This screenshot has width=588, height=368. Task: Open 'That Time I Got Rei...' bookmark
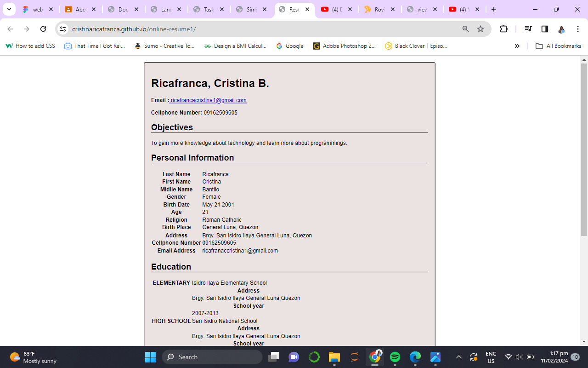pyautogui.click(x=95, y=46)
